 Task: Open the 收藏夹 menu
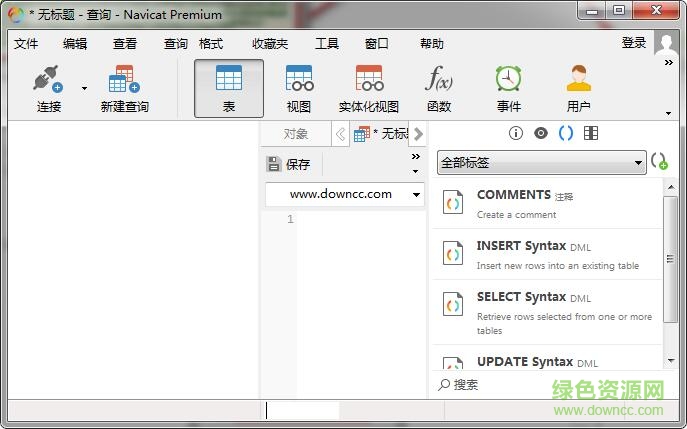tap(270, 44)
